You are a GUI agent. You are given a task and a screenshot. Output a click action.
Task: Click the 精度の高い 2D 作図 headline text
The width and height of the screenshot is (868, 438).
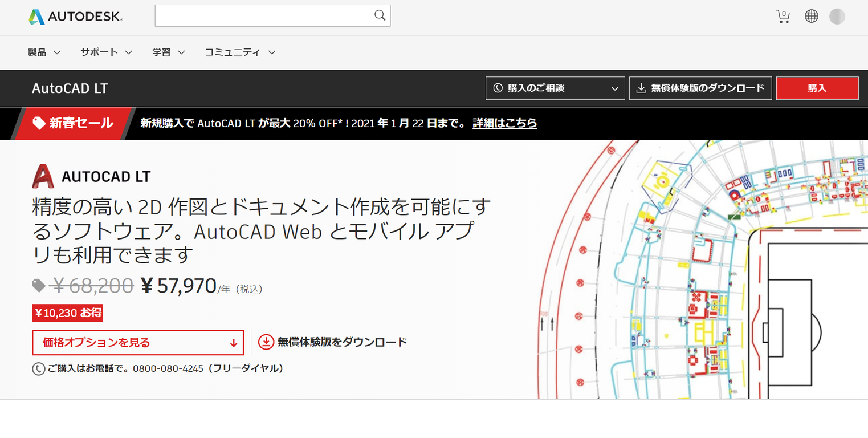tap(262, 231)
